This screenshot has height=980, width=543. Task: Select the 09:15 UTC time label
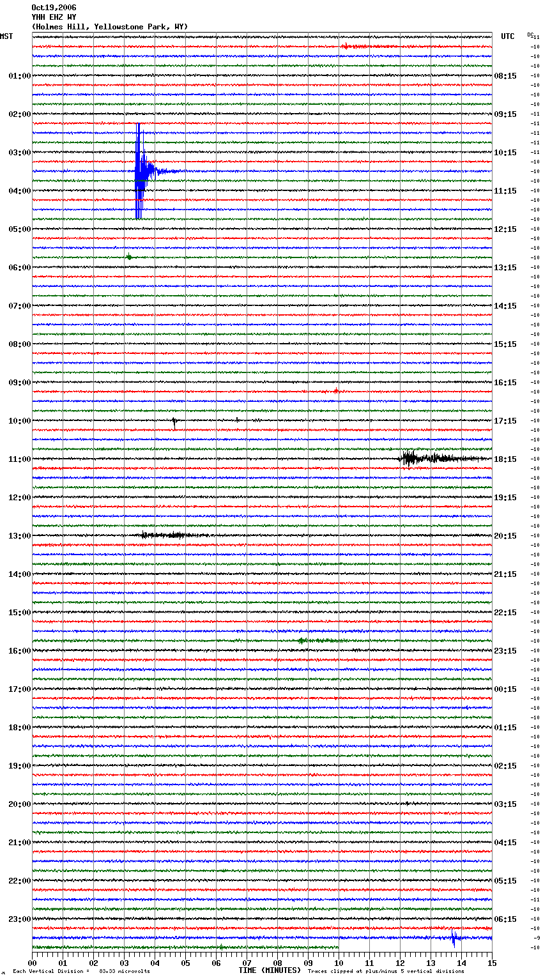pyautogui.click(x=505, y=114)
